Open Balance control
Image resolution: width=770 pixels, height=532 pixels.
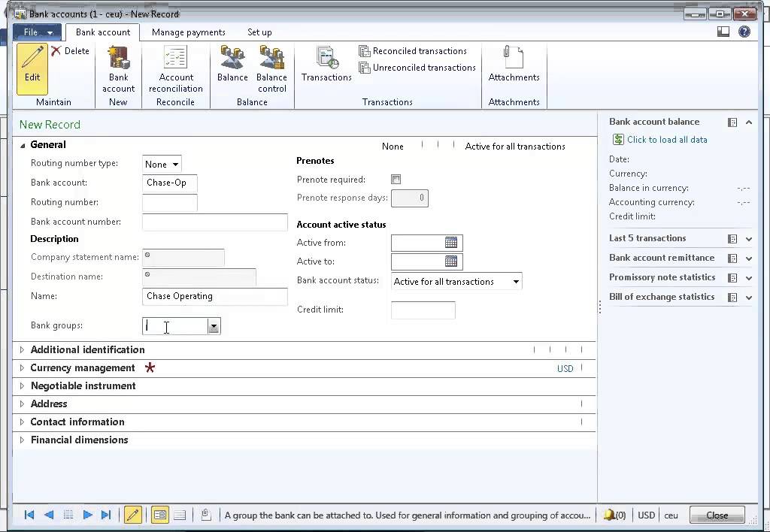(x=271, y=69)
